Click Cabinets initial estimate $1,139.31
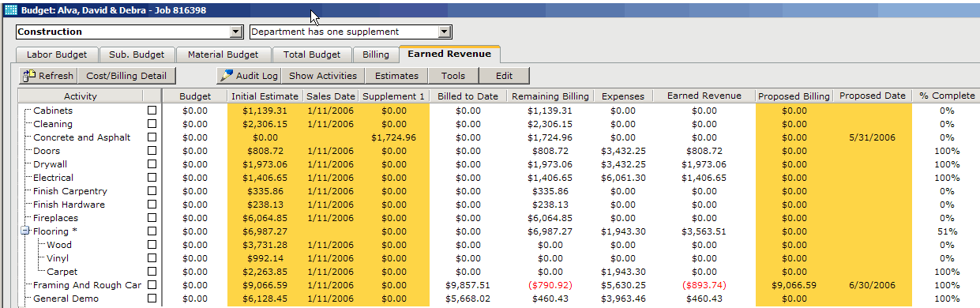The image size is (980, 308). 265,111
